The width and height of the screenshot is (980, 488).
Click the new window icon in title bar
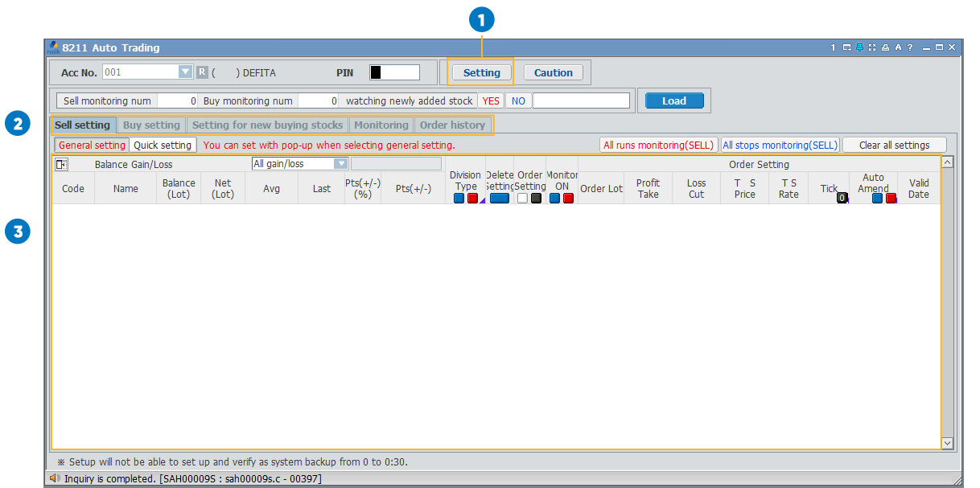pyautogui.click(x=846, y=47)
